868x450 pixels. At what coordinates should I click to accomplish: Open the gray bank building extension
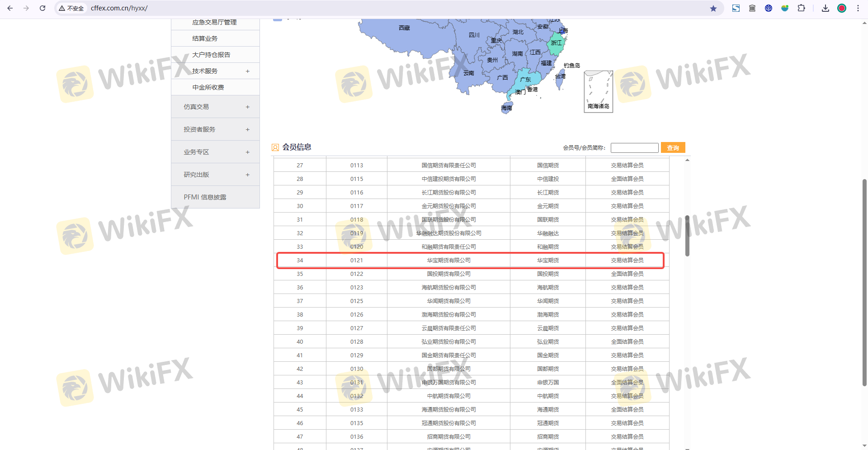[x=752, y=8]
